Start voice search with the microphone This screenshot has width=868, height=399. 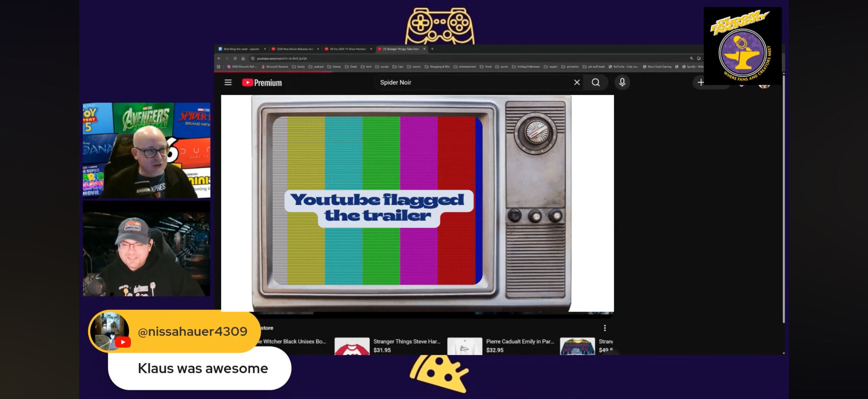click(x=622, y=82)
